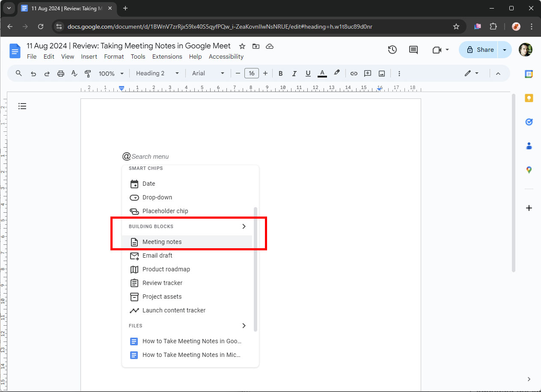
Task: Open version history clock icon
Action: 392,50
